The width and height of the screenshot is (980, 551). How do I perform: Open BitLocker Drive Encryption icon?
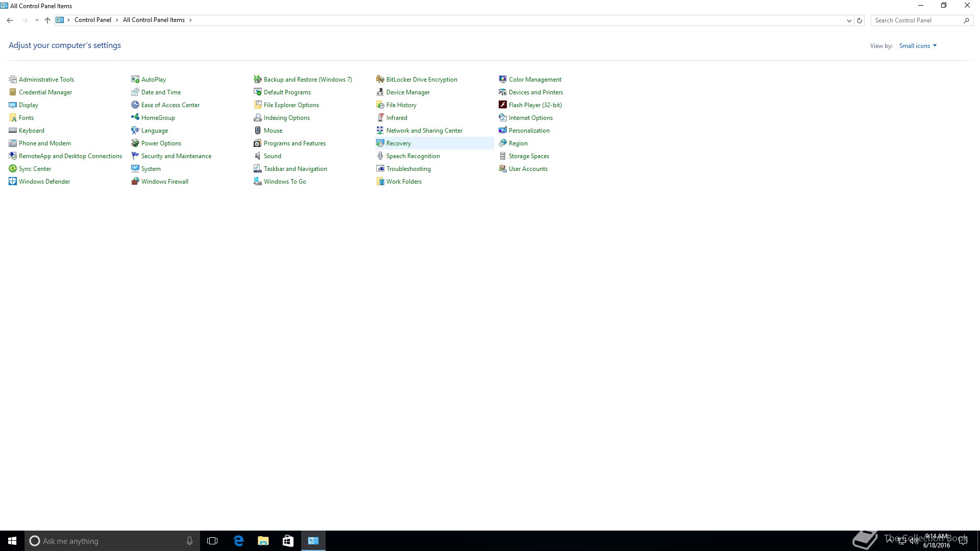click(x=380, y=80)
